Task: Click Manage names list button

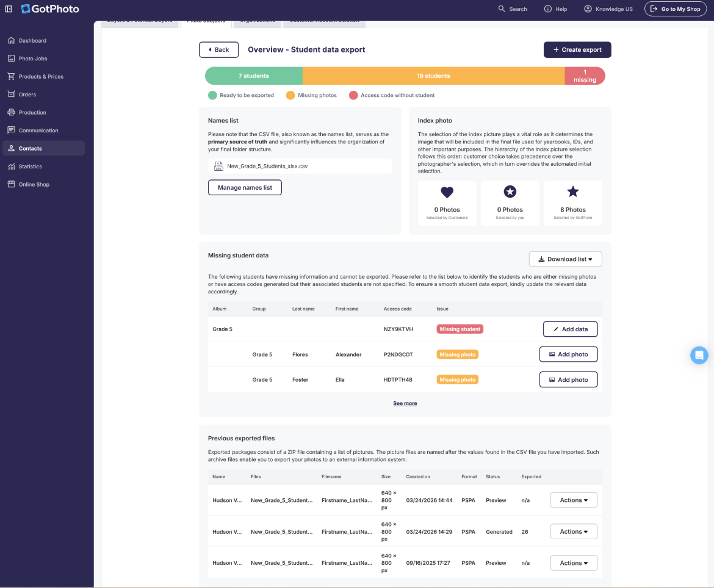Action: click(245, 187)
